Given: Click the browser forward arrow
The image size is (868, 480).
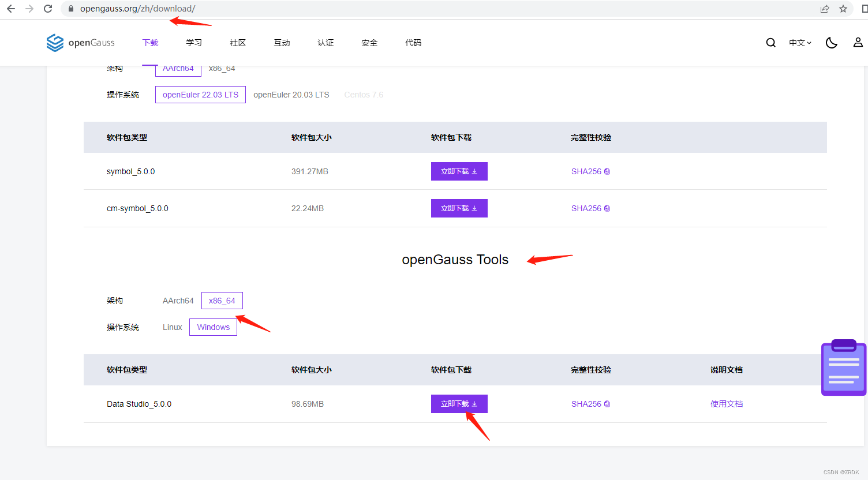Looking at the screenshot, I should point(29,9).
